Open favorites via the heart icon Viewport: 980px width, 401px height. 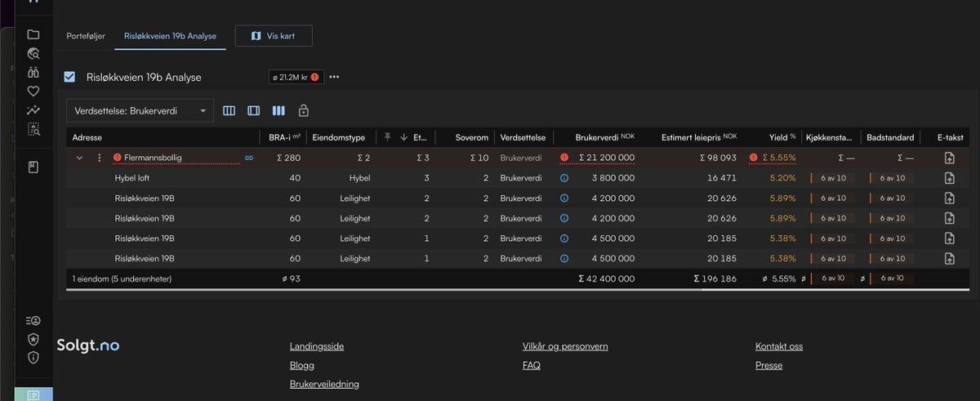tap(33, 91)
